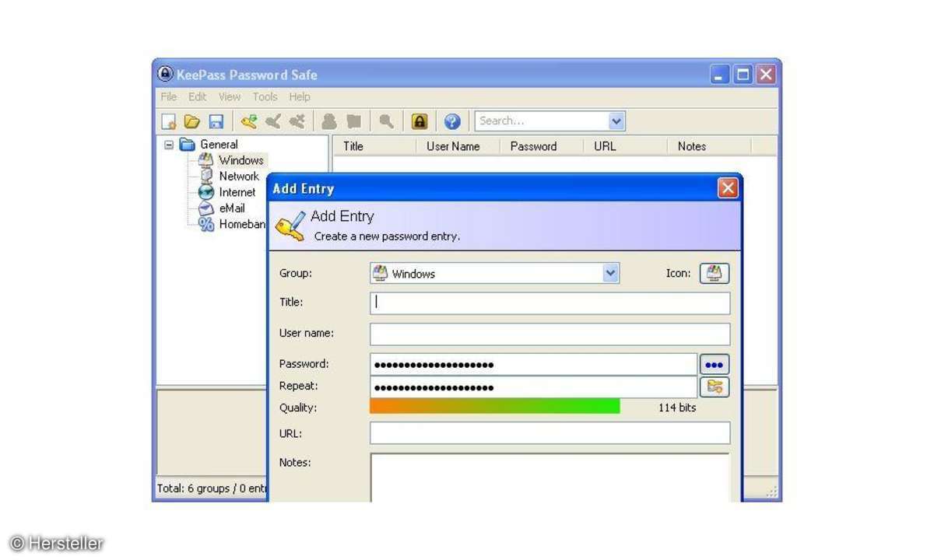
Task: Click the Add Entry key toolbar icon
Action: (248, 121)
